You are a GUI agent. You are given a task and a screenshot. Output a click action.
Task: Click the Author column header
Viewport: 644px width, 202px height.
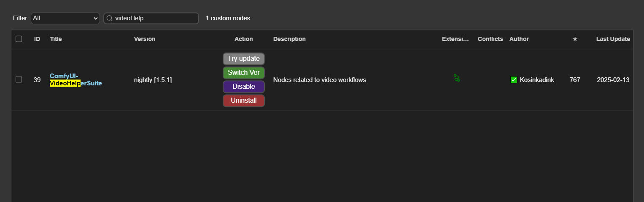click(519, 39)
